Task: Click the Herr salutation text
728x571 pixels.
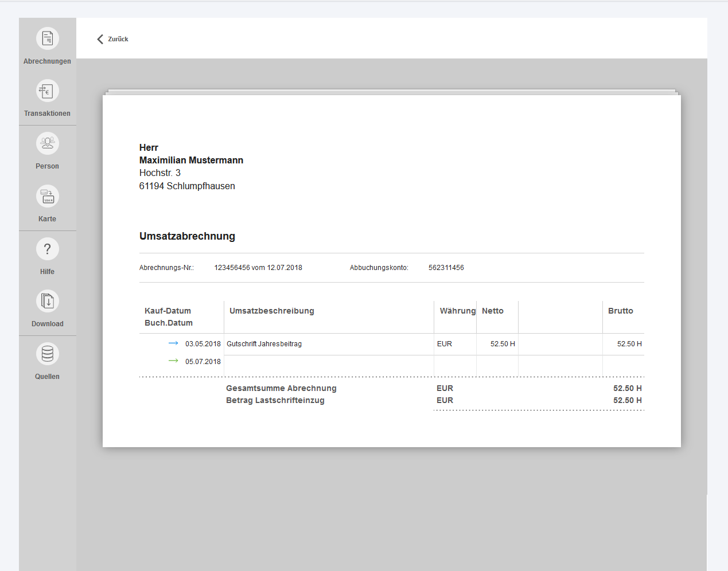Action: [149, 147]
